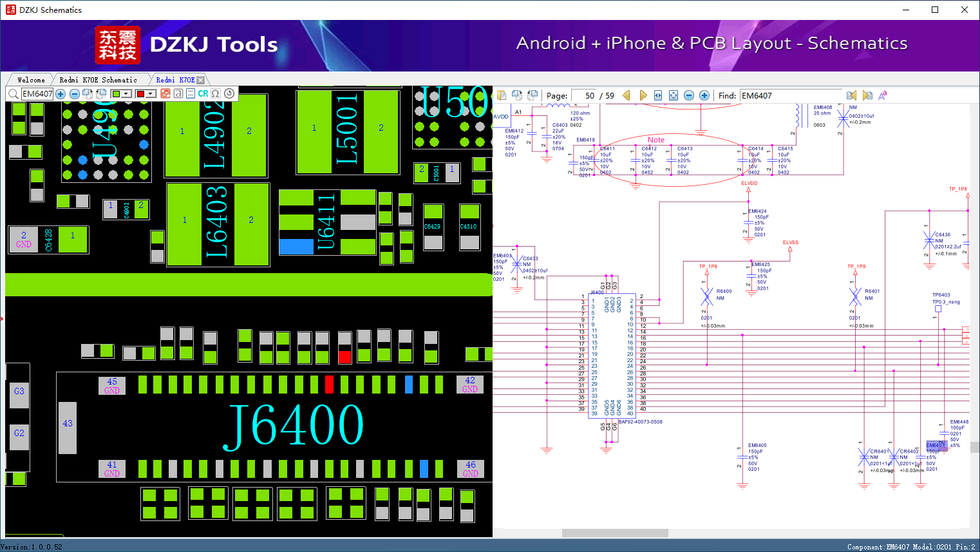Viewport: 980px width, 552px height.
Task: Toggle the match case Aa icon
Action: (x=882, y=95)
